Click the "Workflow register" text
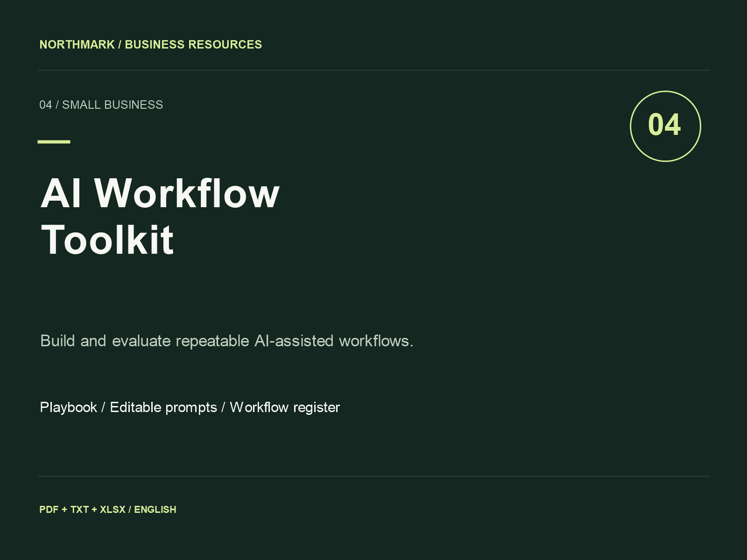Image resolution: width=747 pixels, height=560 pixels. (x=285, y=407)
